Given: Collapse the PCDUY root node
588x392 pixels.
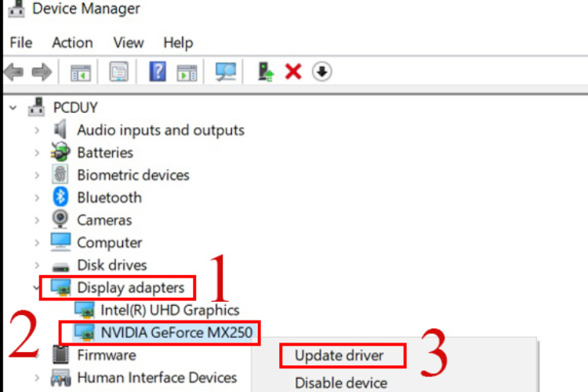Looking at the screenshot, I should (12, 107).
